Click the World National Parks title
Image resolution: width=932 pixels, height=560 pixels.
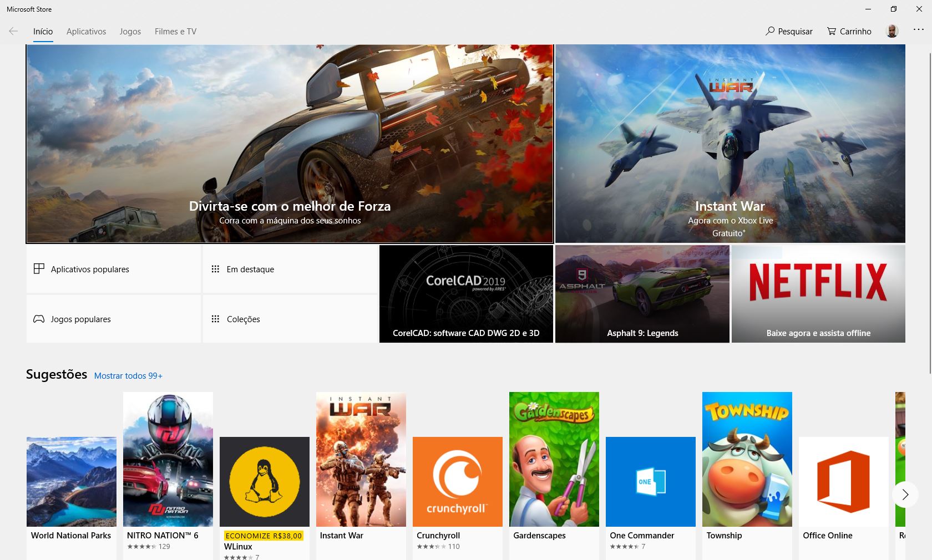click(71, 536)
